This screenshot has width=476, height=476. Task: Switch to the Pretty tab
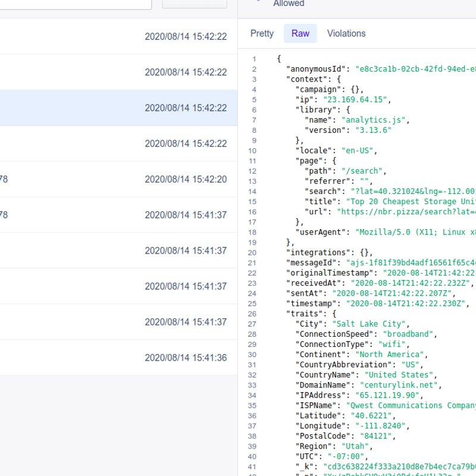(262, 33)
